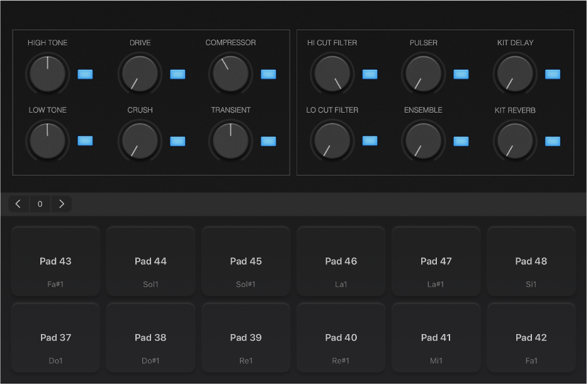
Task: Select the KIT REVERB knob
Action: tap(514, 141)
